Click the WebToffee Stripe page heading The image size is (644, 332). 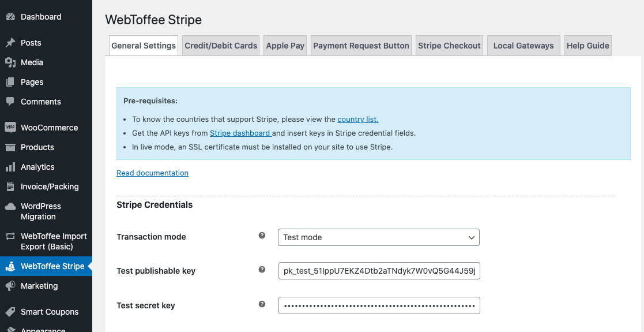[153, 20]
